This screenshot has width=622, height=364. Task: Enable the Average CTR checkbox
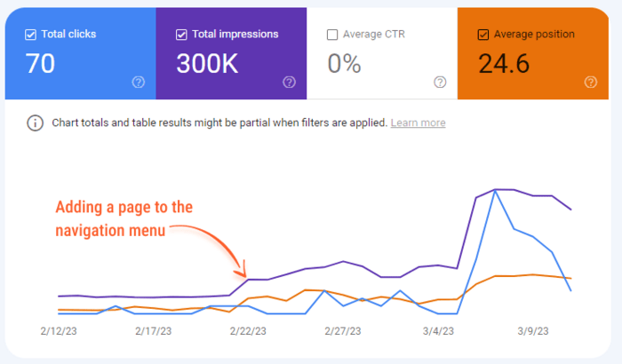point(332,35)
